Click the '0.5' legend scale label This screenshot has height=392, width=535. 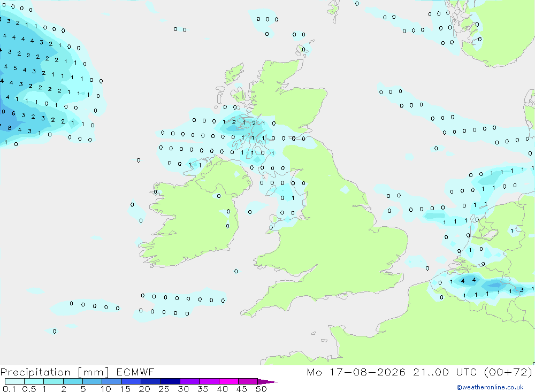pyautogui.click(x=29, y=389)
